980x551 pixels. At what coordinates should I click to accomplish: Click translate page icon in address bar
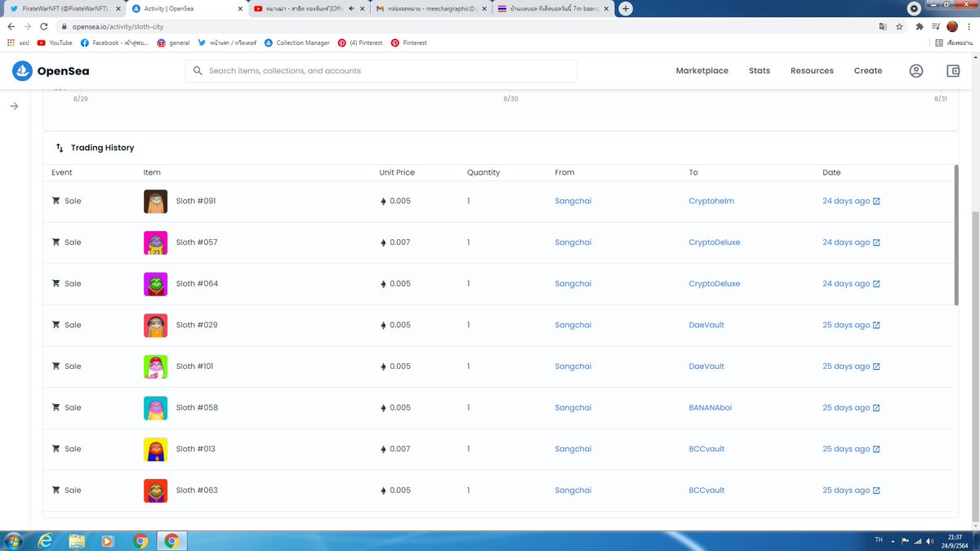pyautogui.click(x=883, y=26)
